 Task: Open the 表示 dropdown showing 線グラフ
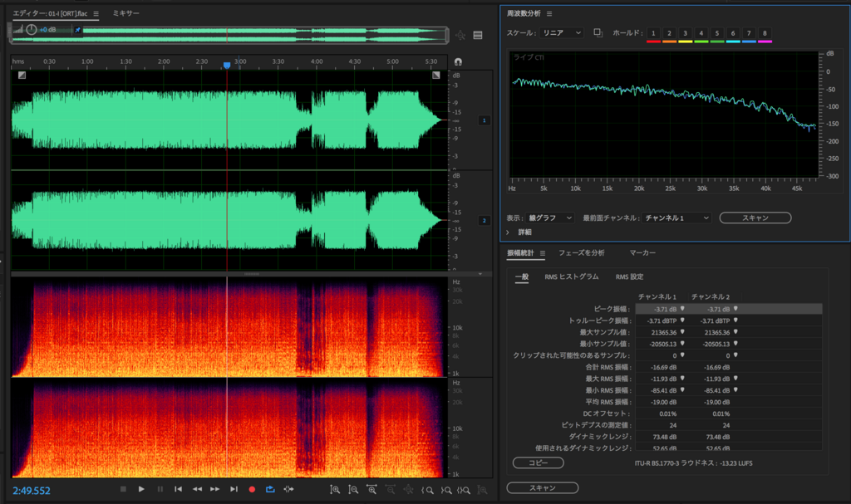(x=550, y=218)
